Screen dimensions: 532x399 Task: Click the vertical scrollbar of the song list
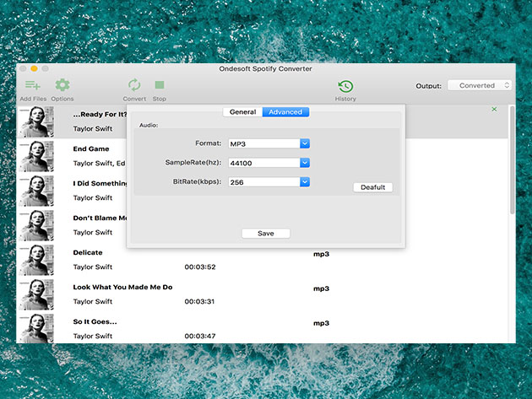pyautogui.click(x=512, y=160)
